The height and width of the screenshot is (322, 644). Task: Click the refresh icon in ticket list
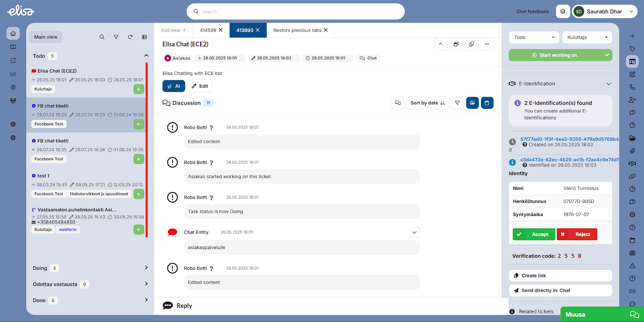pyautogui.click(x=130, y=37)
